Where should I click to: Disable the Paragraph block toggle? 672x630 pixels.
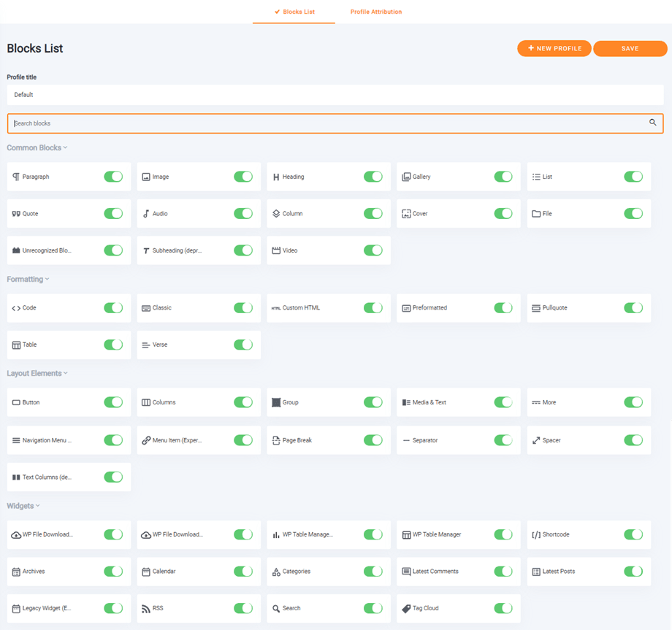click(x=113, y=177)
